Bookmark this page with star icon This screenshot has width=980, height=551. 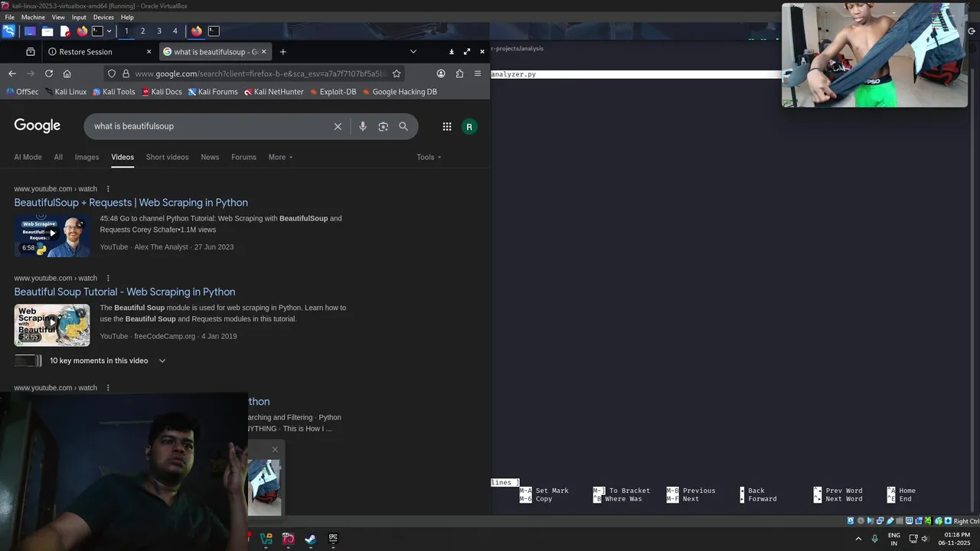397,73
